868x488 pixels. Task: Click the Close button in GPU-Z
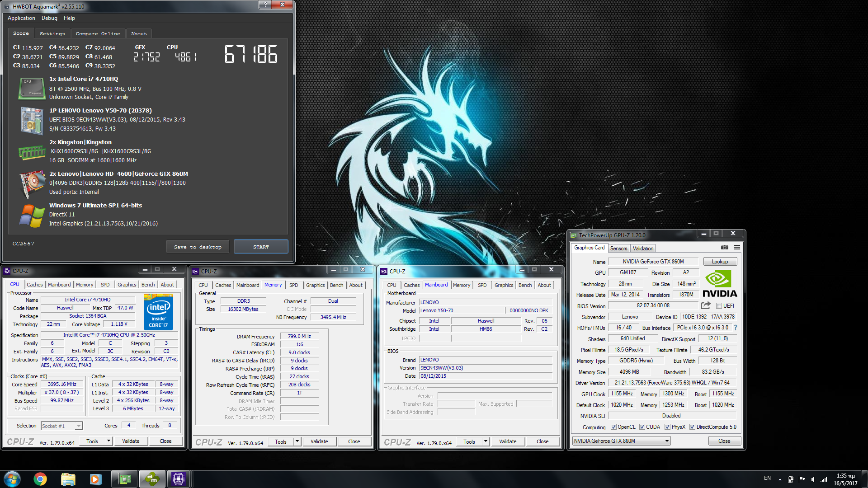[x=724, y=441]
